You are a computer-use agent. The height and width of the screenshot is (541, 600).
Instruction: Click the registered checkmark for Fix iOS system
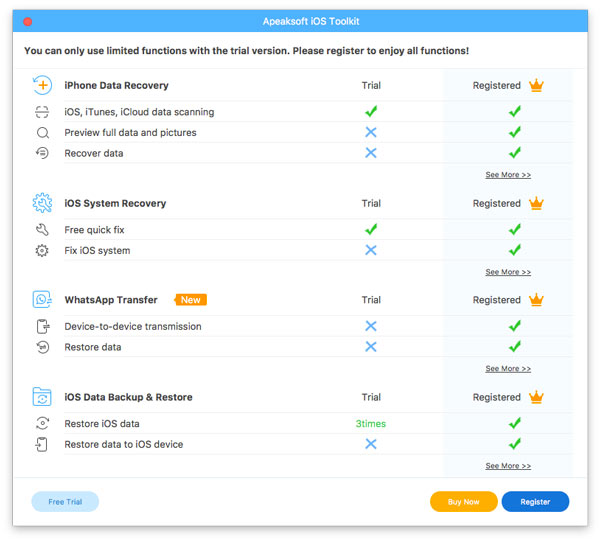tap(515, 250)
